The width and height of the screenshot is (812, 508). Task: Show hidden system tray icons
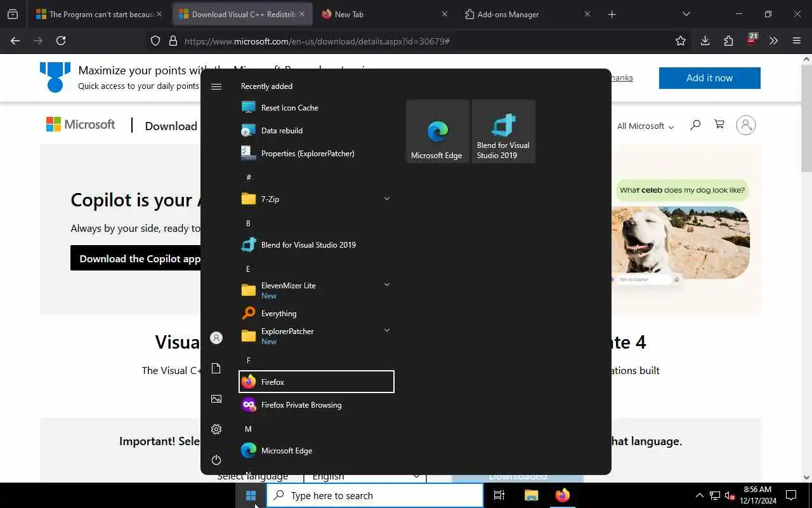coord(700,495)
